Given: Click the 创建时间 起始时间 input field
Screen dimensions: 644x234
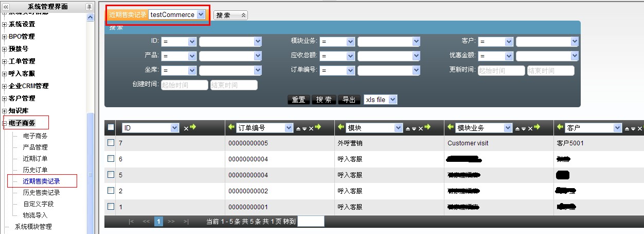Looking at the screenshot, I should (184, 85).
